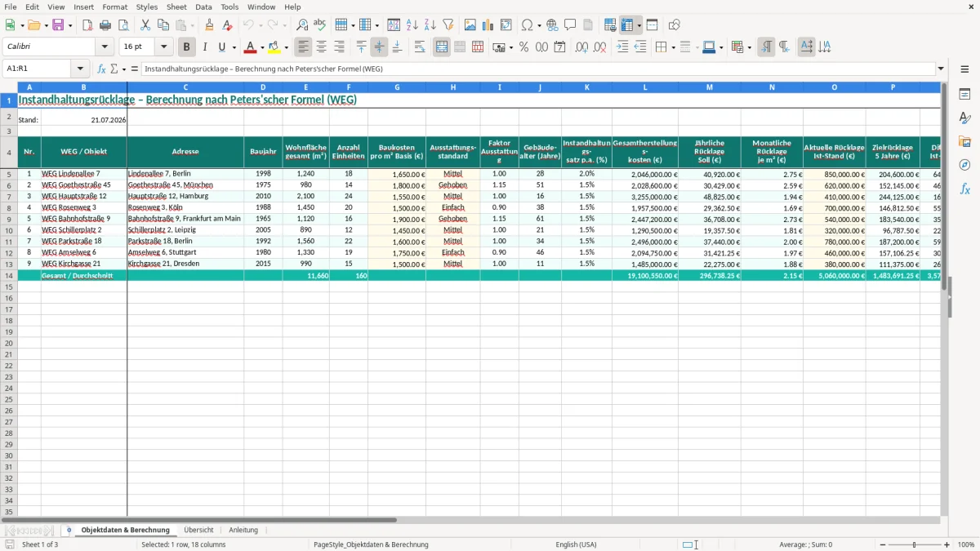Click the Cut scissors icon

[x=145, y=25]
